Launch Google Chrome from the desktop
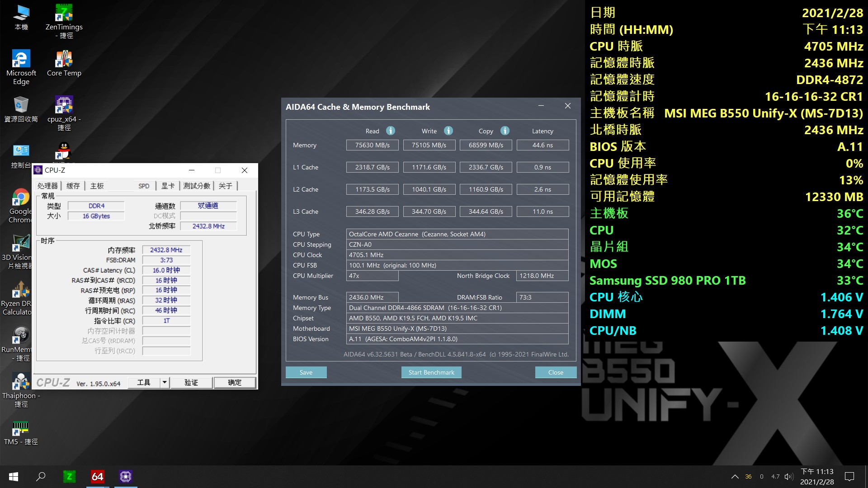 click(20, 206)
